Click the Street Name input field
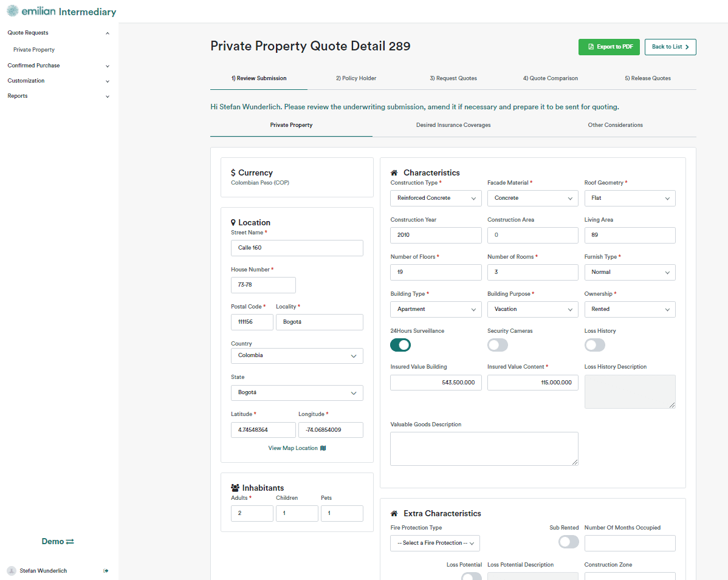Viewport: 728px width, 580px height. (297, 248)
